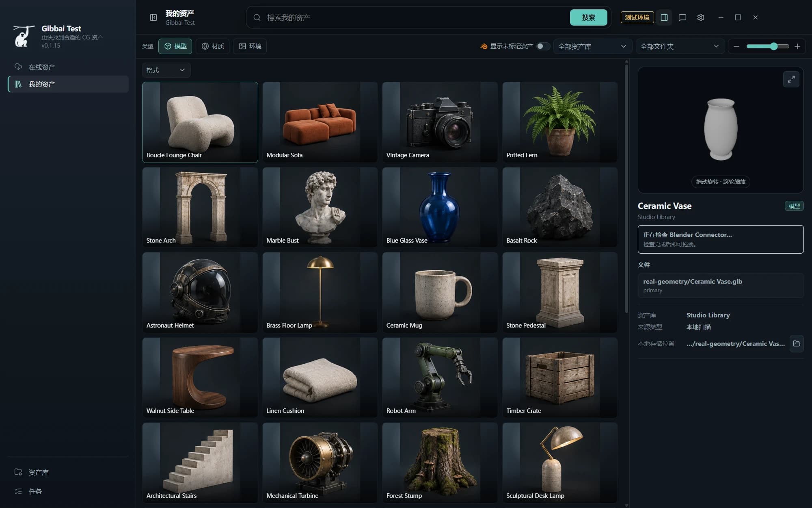Toggle the detail panel layout icon

[664, 17]
